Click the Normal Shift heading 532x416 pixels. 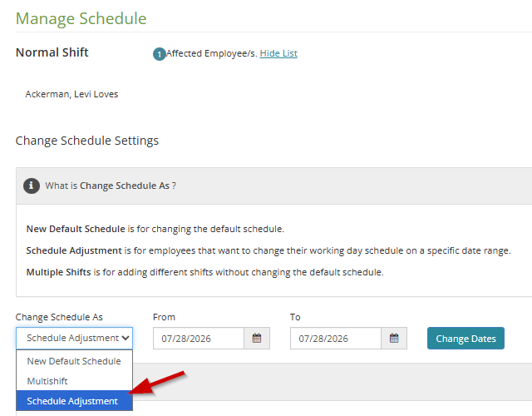point(52,52)
